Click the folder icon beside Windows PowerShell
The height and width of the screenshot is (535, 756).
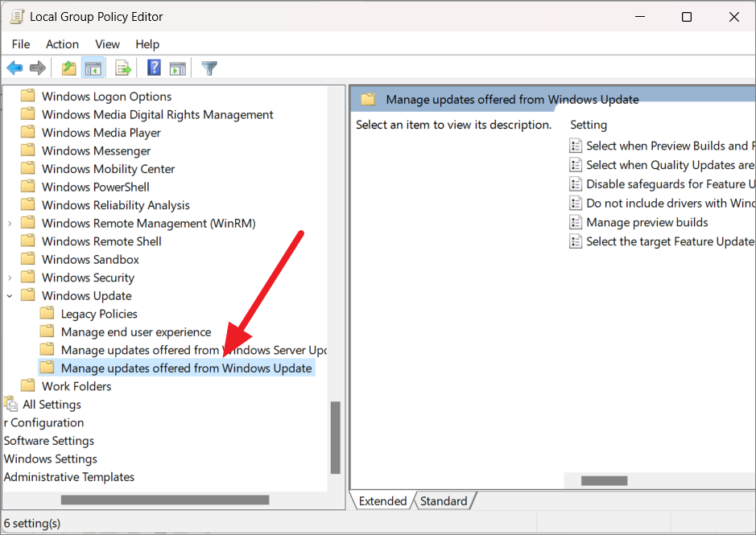pyautogui.click(x=28, y=186)
